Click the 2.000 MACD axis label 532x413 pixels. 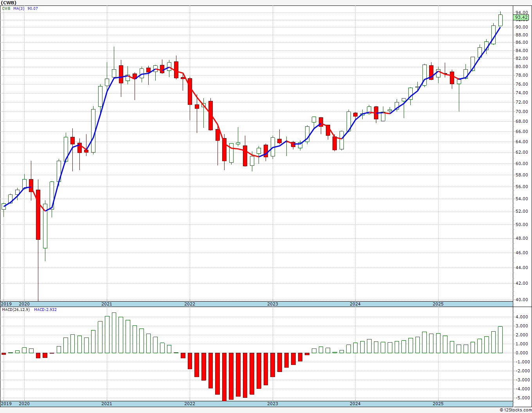(x=522, y=335)
